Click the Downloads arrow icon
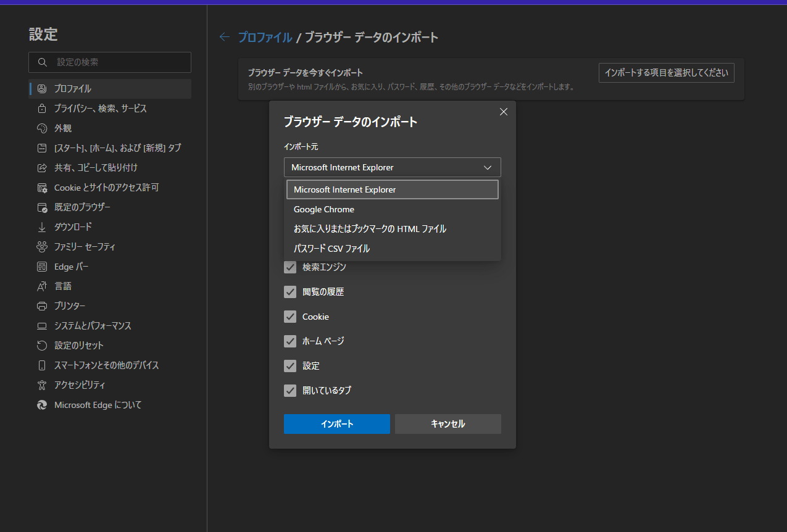The image size is (787, 532). [x=42, y=227]
